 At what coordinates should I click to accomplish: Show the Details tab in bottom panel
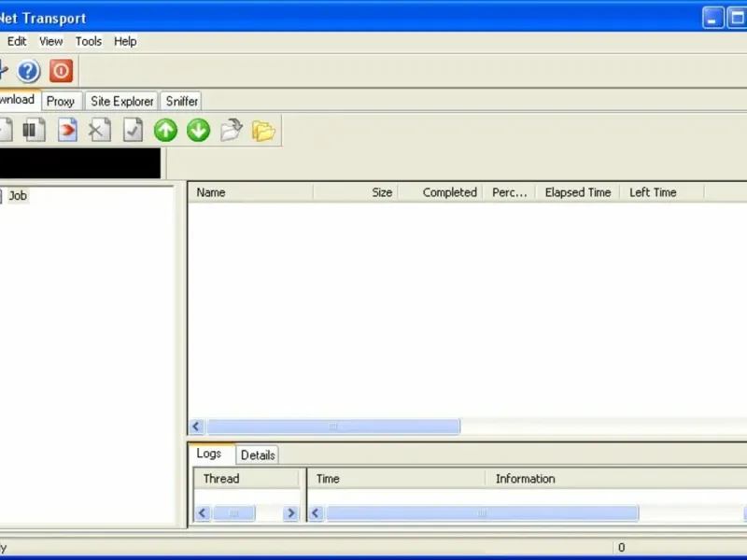tap(258, 455)
